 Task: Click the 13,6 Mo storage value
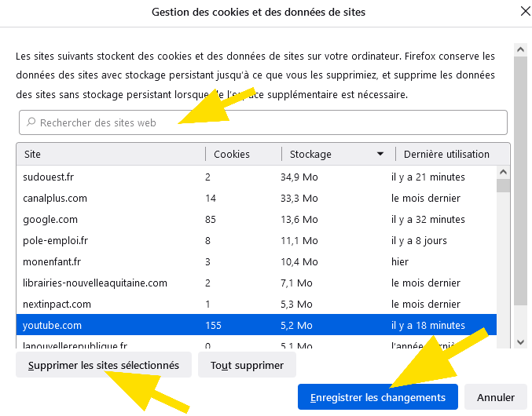point(299,220)
